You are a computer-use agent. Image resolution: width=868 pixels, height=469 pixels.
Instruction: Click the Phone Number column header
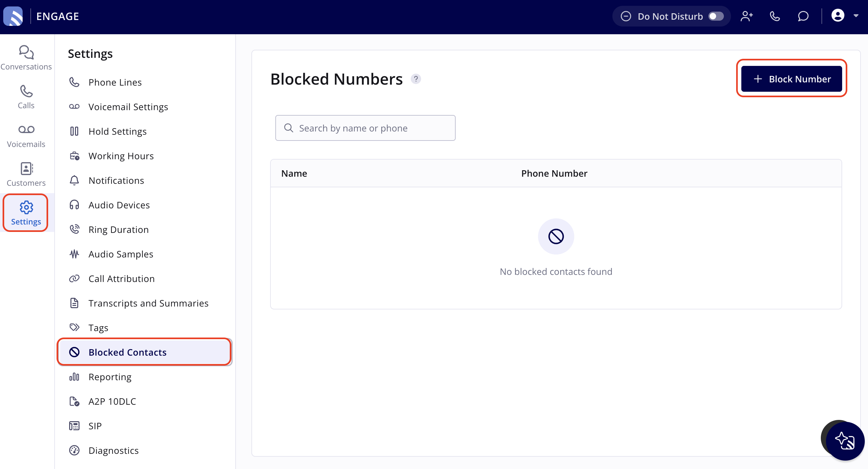[x=554, y=173]
